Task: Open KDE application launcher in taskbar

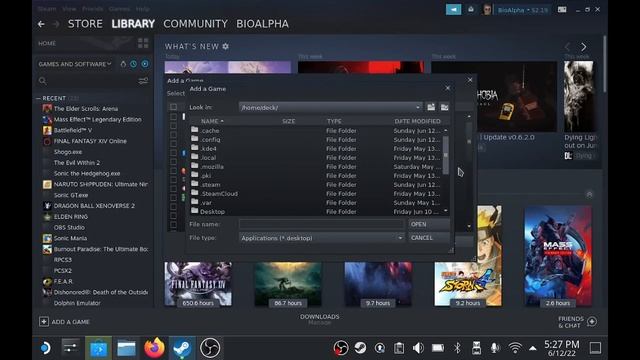Action: click(45, 348)
